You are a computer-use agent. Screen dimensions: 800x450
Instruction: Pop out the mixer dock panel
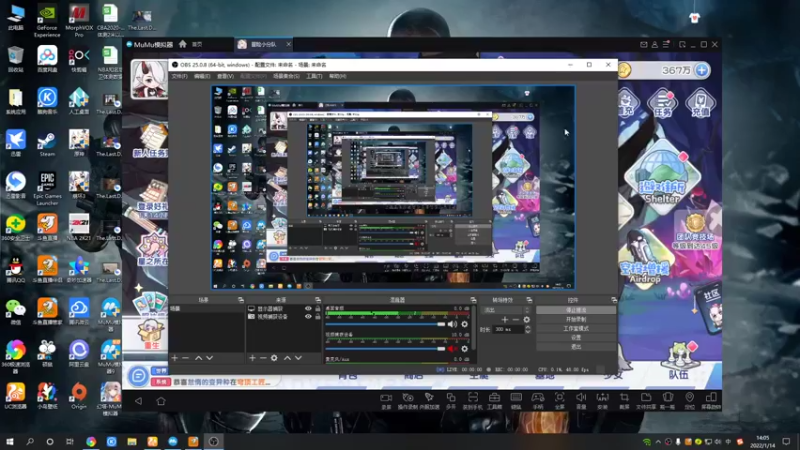(473, 300)
